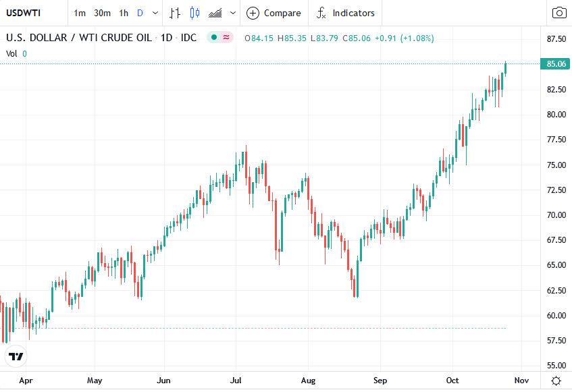Image resolution: width=572 pixels, height=392 pixels.
Task: Open the Compare symbol dialog
Action: click(274, 13)
